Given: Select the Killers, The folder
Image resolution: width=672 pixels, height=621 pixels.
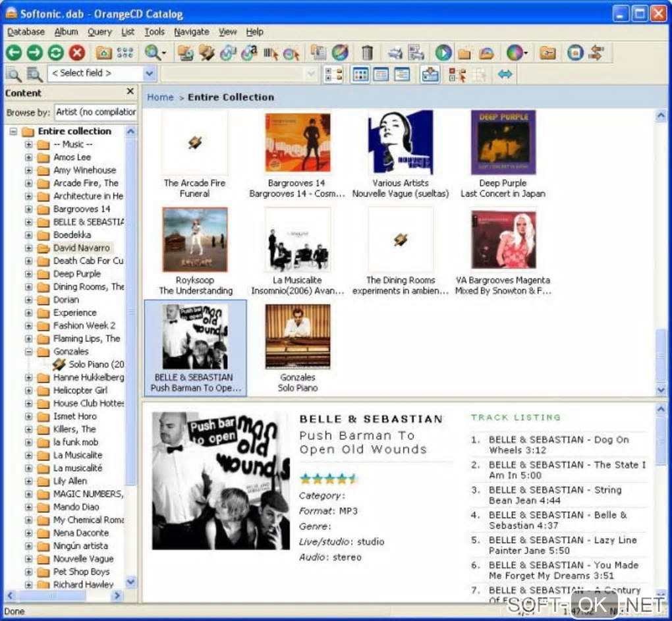Looking at the screenshot, I should [x=74, y=429].
